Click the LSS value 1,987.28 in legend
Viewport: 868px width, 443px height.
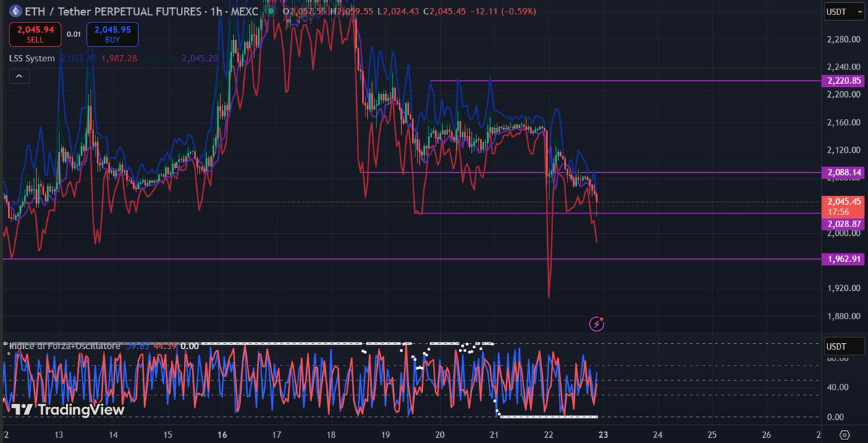(119, 58)
